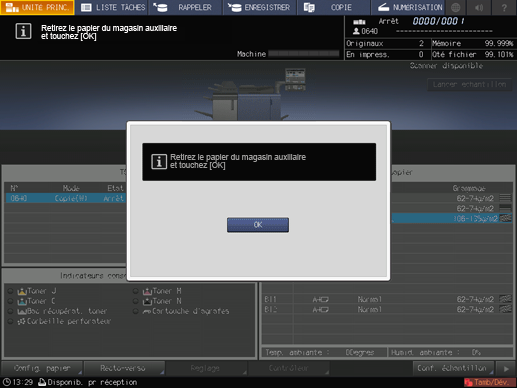This screenshot has height=388, width=517.
Task: Click the 0000/000 job counter
Action: pos(438,21)
